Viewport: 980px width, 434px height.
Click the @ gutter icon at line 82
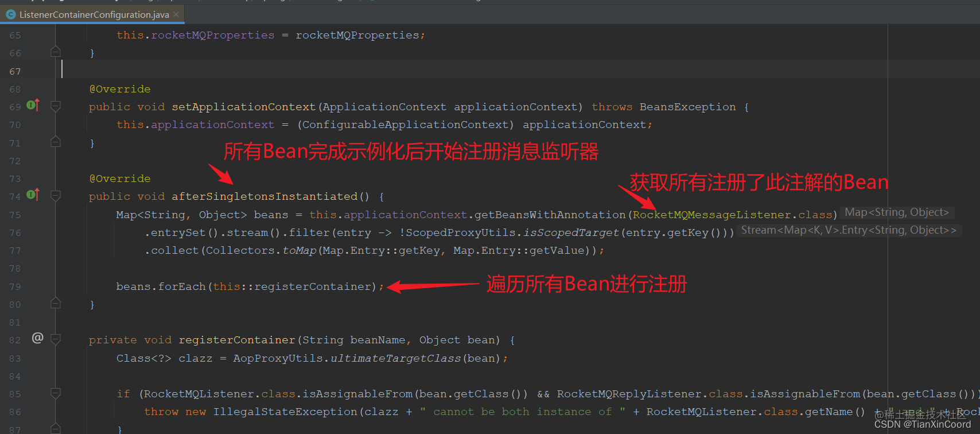point(38,338)
